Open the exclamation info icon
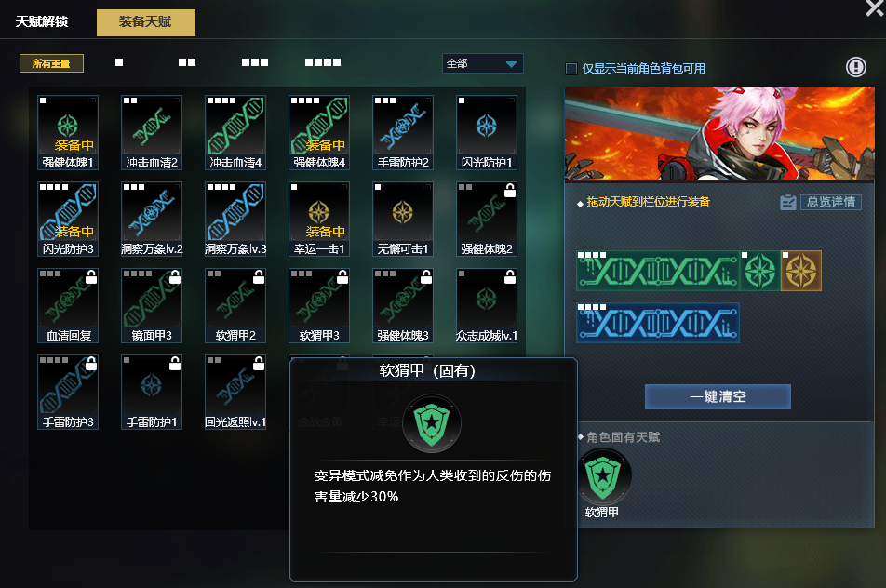The width and height of the screenshot is (886, 588). (x=855, y=67)
